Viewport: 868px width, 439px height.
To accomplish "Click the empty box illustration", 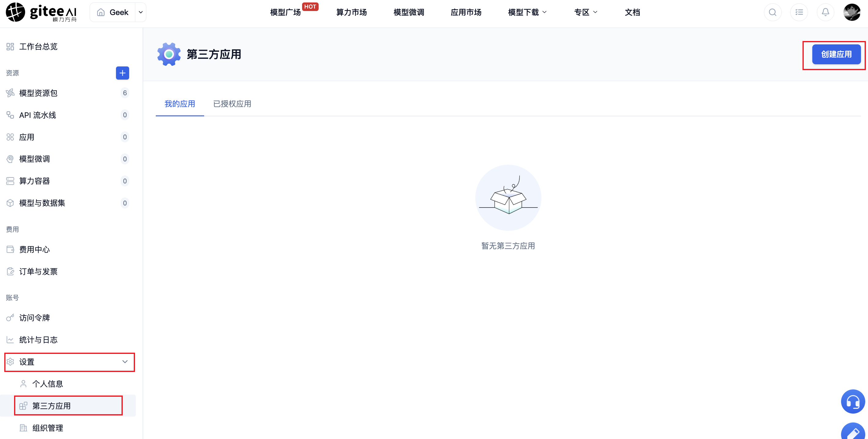I will click(x=508, y=198).
